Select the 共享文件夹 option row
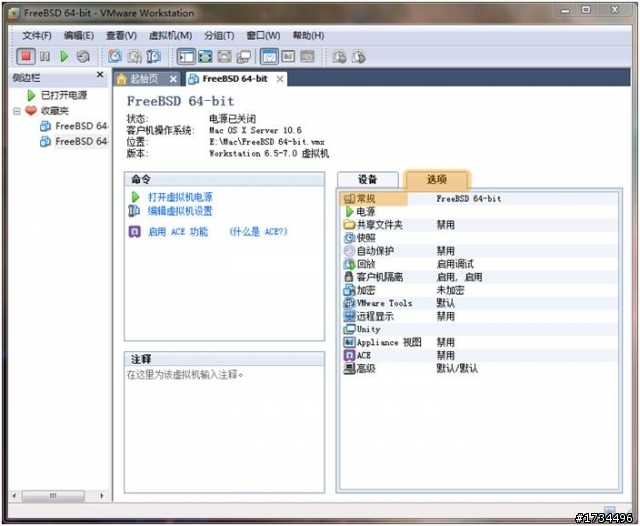 point(478,225)
